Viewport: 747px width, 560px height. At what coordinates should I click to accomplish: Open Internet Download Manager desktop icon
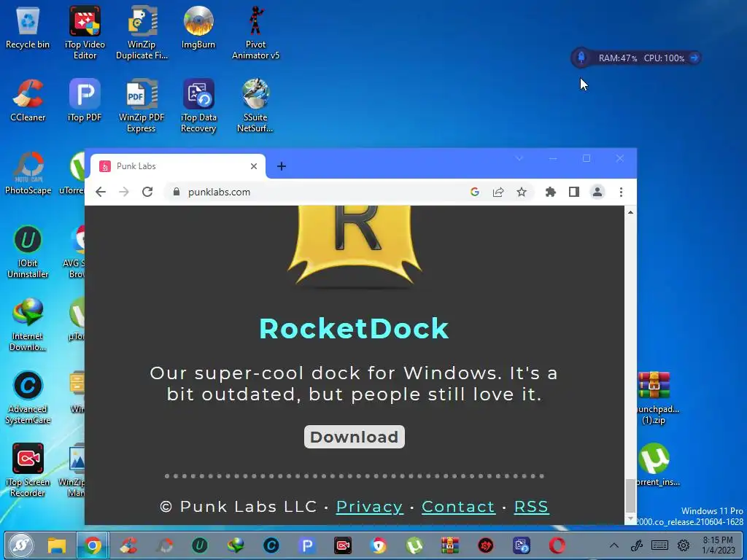pyautogui.click(x=28, y=324)
